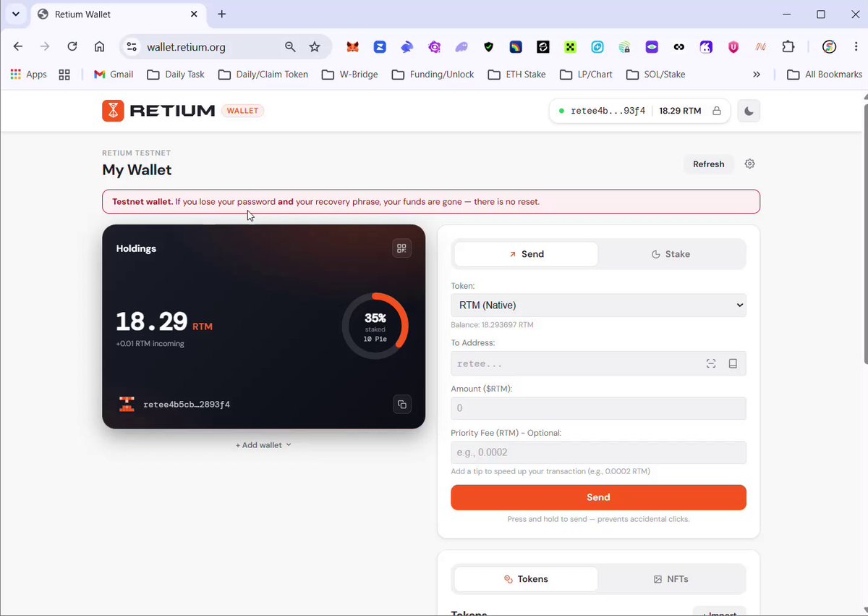Go back to previous page

pyautogui.click(x=18, y=47)
